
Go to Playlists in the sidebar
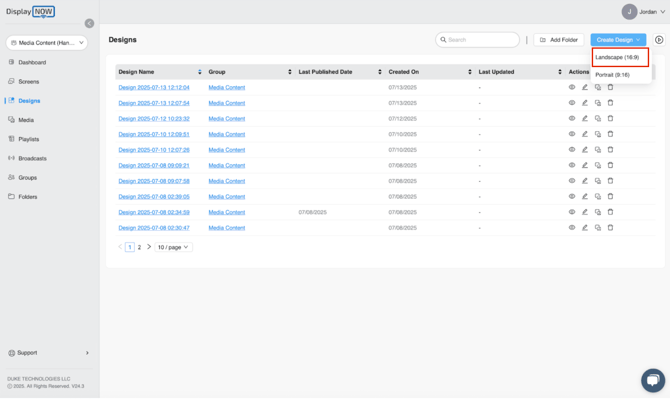coord(28,139)
